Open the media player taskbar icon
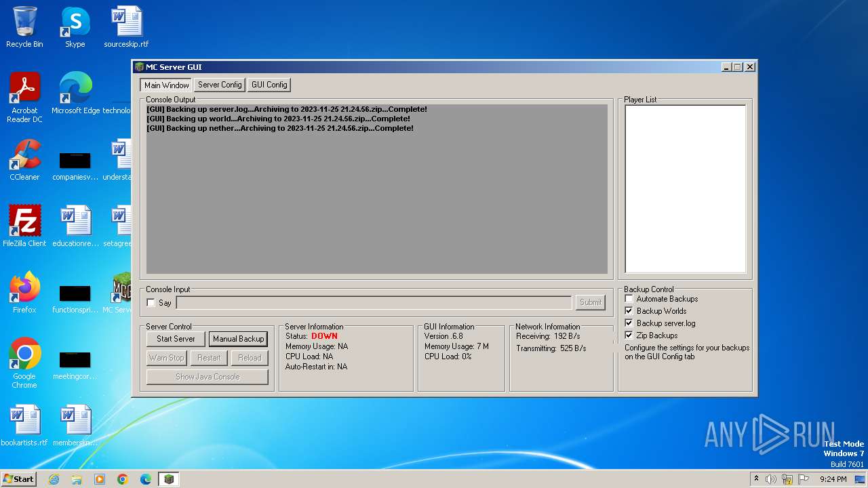The image size is (868, 488). tap(100, 479)
